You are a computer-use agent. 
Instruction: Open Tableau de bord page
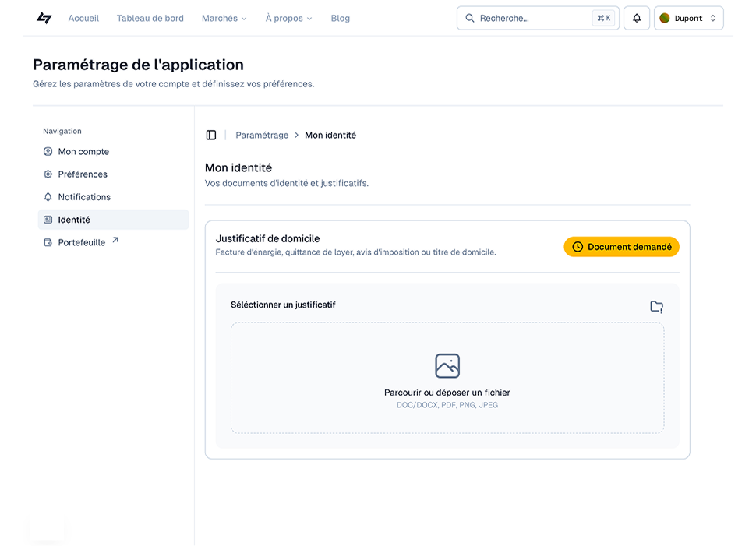(150, 18)
